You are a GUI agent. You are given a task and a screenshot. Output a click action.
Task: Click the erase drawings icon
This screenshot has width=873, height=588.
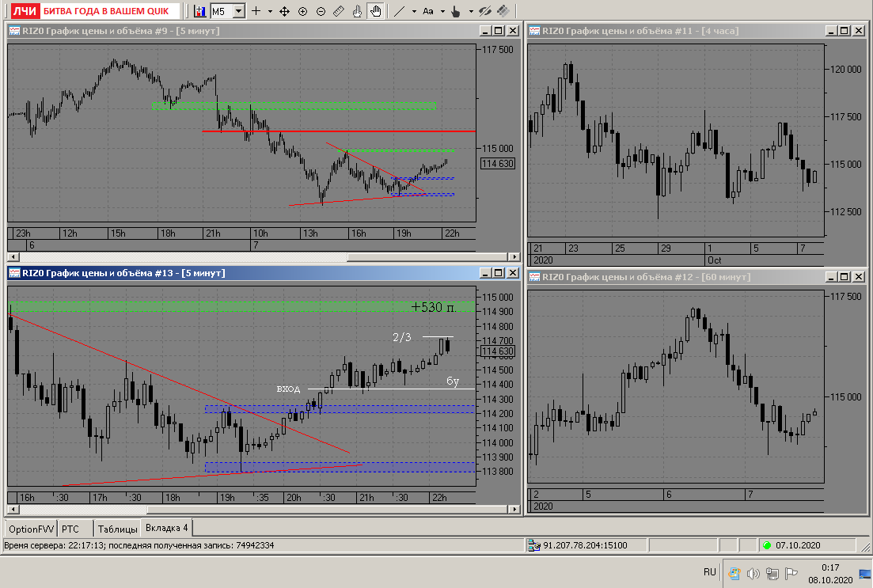point(503,11)
